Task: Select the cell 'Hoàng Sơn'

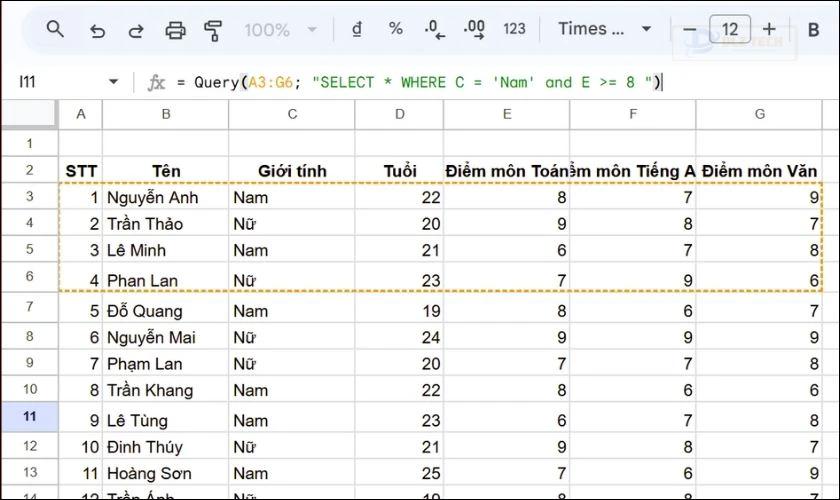Action: (166, 473)
